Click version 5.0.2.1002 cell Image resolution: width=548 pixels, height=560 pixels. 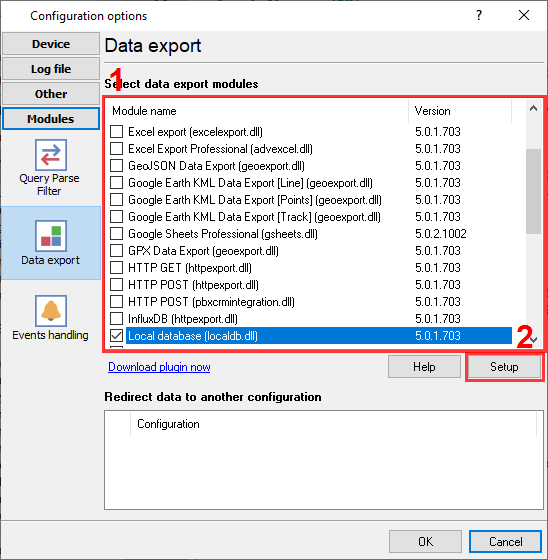441,234
